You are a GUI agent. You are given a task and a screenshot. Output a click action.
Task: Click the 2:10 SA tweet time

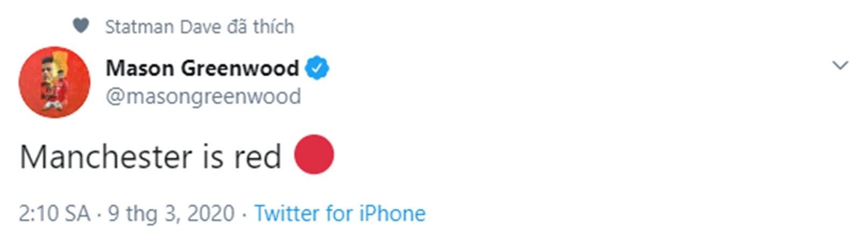point(54,213)
